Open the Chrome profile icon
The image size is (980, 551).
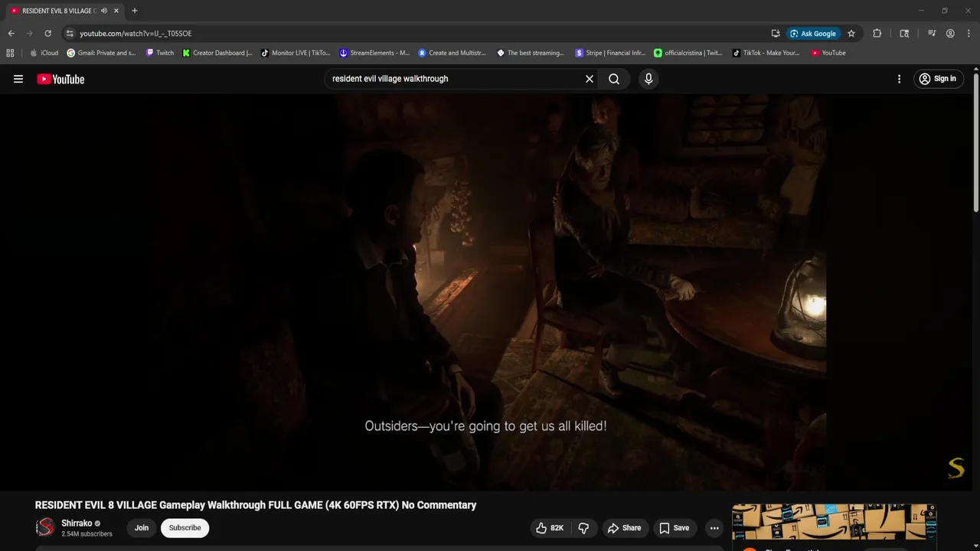tap(950, 34)
